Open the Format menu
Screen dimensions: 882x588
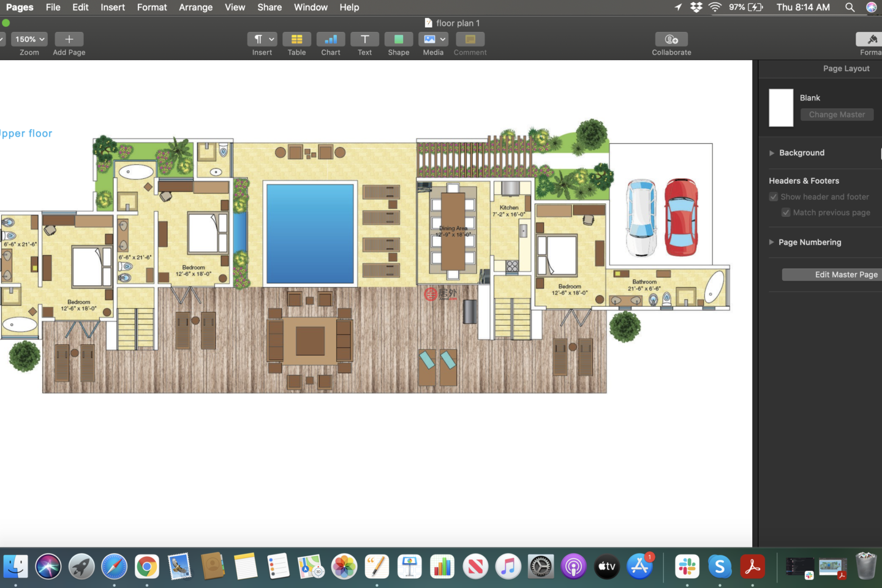point(152,7)
